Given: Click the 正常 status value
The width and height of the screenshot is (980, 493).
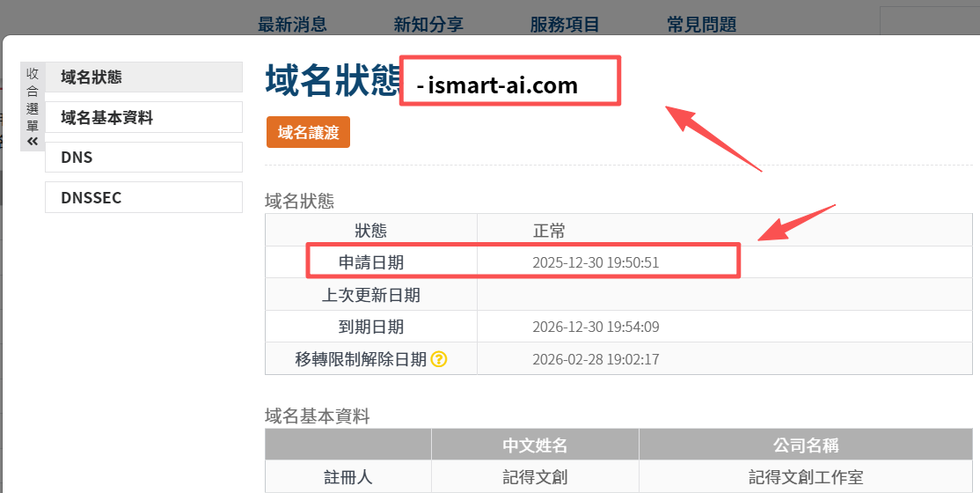Looking at the screenshot, I should coord(549,232).
